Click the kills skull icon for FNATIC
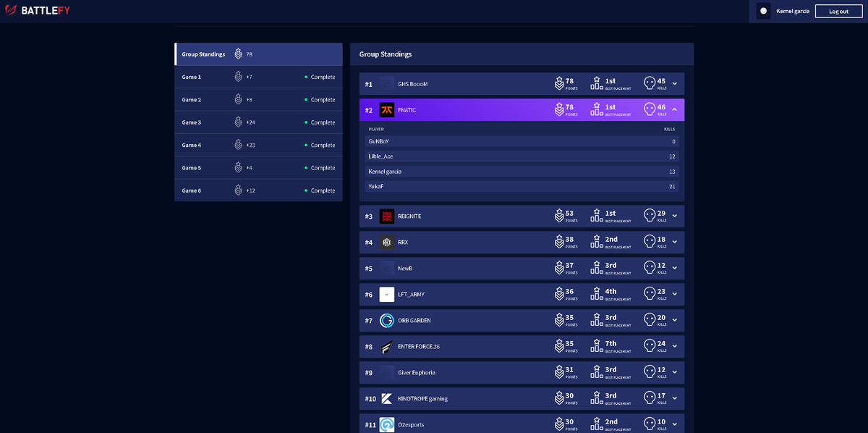Viewport: 868px width, 433px height. point(649,110)
